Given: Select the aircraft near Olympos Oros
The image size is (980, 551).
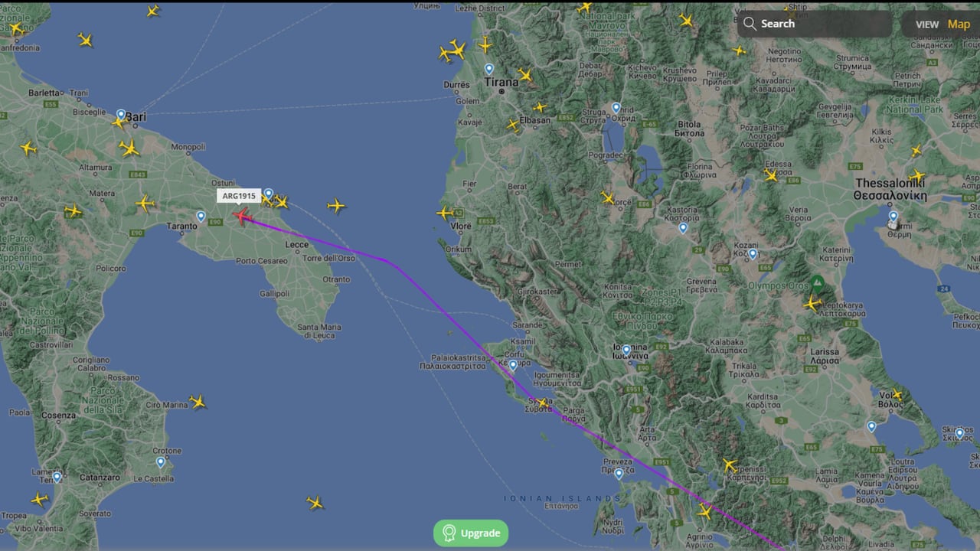Looking at the screenshot, I should pos(812,304).
